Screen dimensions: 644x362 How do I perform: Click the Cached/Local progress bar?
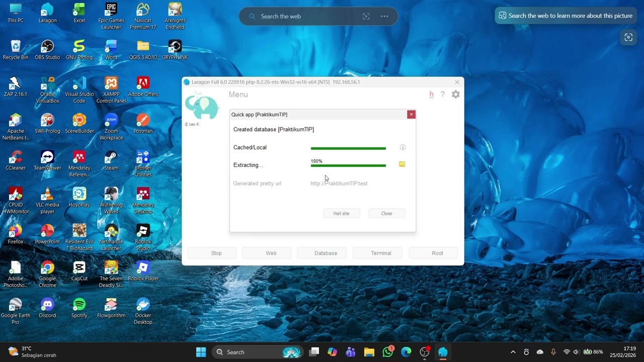coord(348,148)
